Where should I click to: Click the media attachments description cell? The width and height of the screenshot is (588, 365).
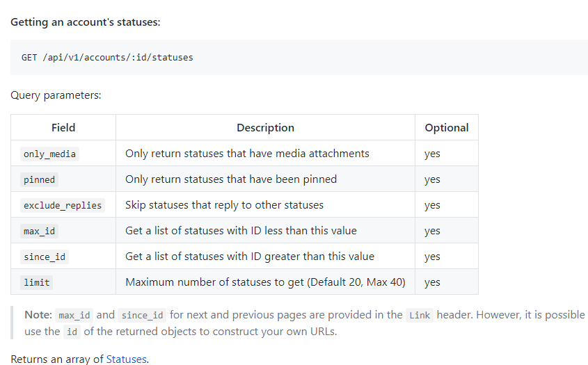coord(247,154)
